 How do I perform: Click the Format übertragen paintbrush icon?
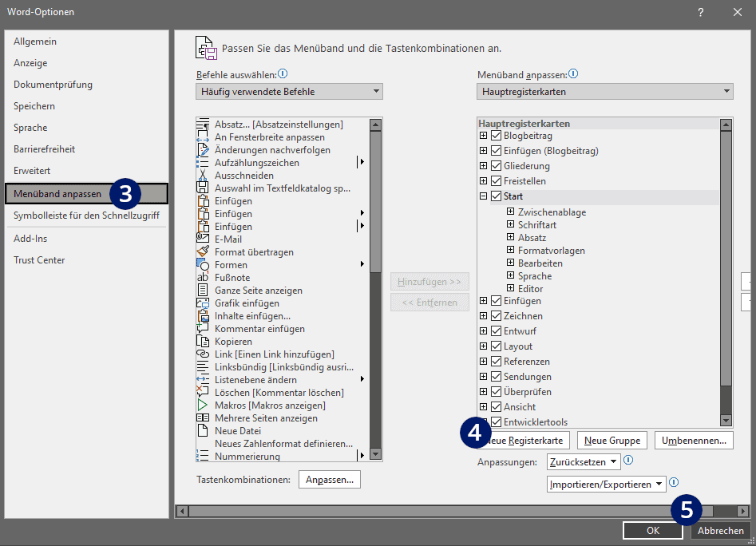[x=203, y=252]
